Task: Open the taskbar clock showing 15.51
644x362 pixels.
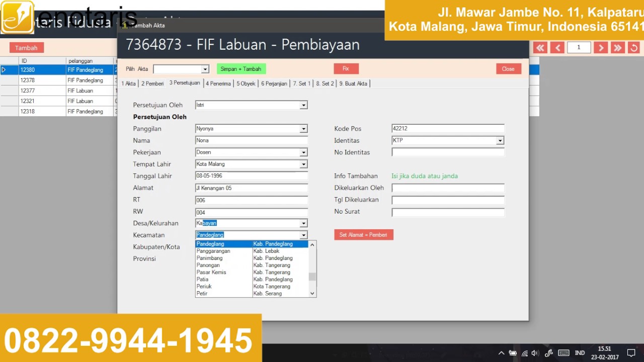Action: (x=605, y=353)
